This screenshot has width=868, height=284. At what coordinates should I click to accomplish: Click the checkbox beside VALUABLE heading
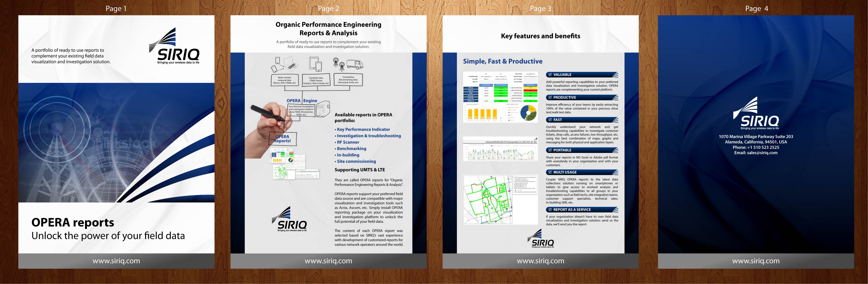550,75
